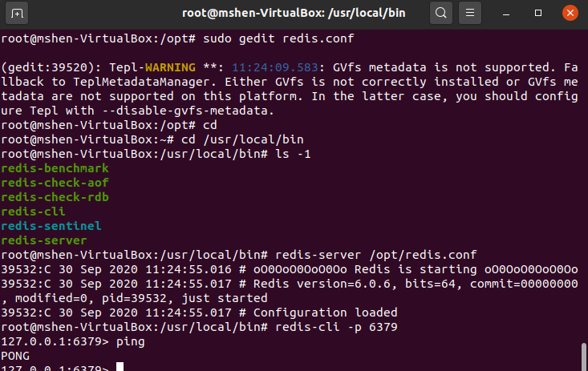Open a new terminal tab
Viewport: 588px width, 371px height.
click(x=18, y=13)
